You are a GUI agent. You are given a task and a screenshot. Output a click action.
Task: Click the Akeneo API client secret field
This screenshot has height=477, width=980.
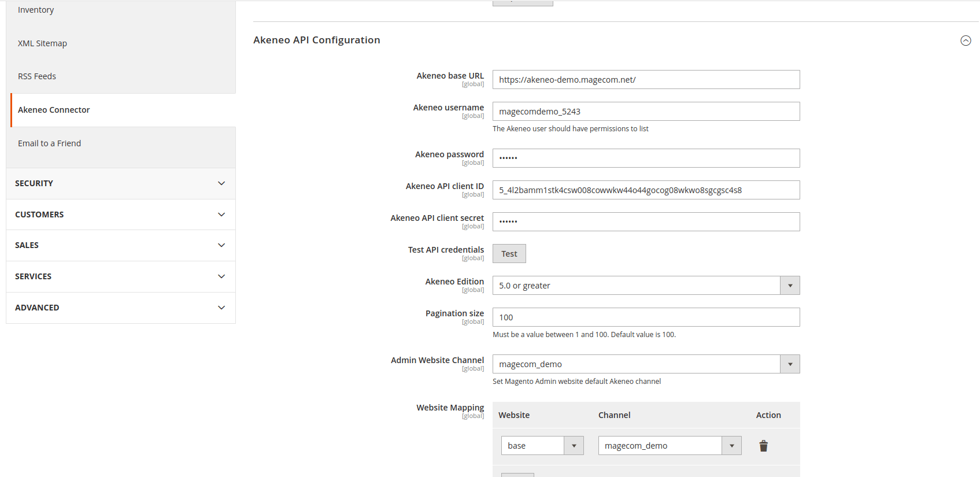(646, 222)
